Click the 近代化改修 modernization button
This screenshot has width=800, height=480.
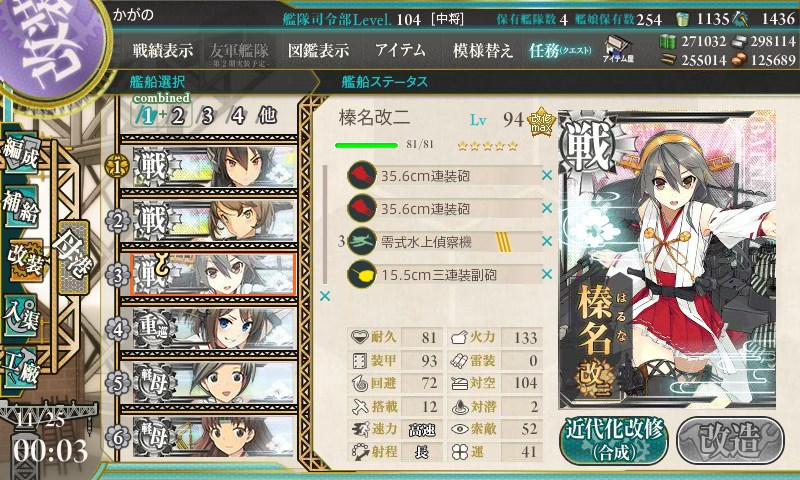614,439
